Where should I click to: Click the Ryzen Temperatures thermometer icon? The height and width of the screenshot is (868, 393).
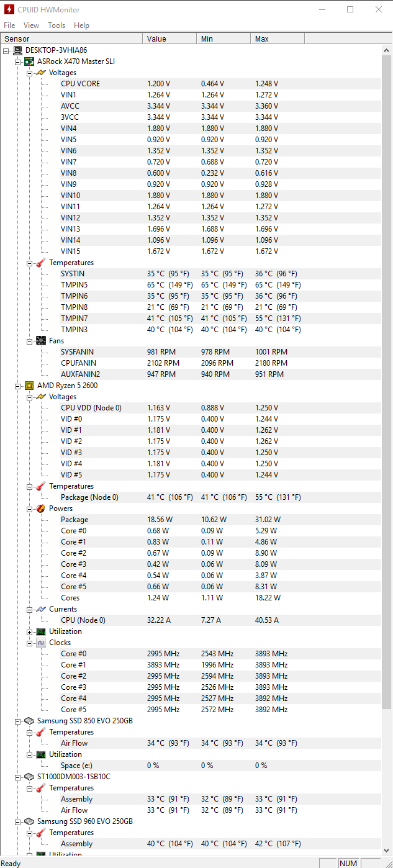(x=41, y=486)
